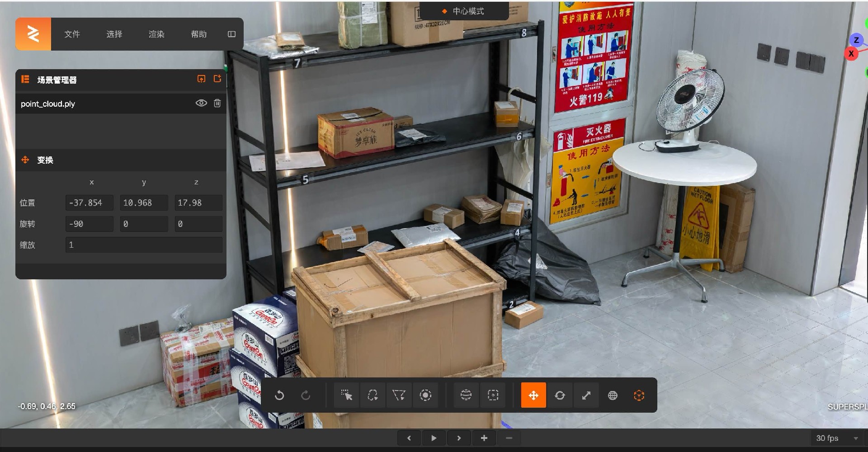Toggle the globe coordinate space button
Screen dimensions: 868x452
[x=613, y=395]
